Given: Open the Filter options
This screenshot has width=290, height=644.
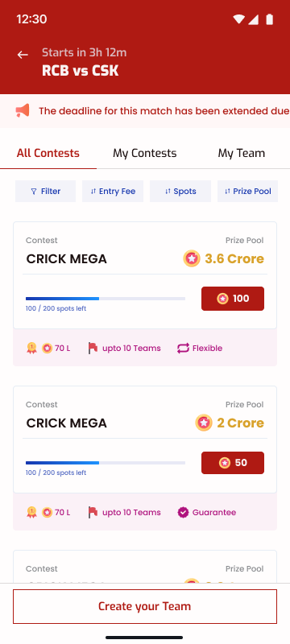Looking at the screenshot, I should 46,192.
